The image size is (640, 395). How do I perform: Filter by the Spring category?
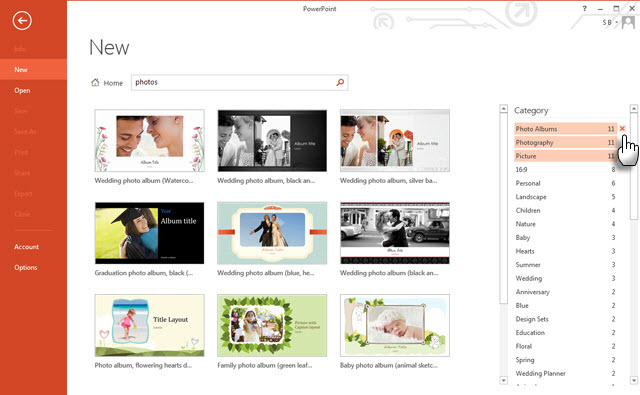565,360
